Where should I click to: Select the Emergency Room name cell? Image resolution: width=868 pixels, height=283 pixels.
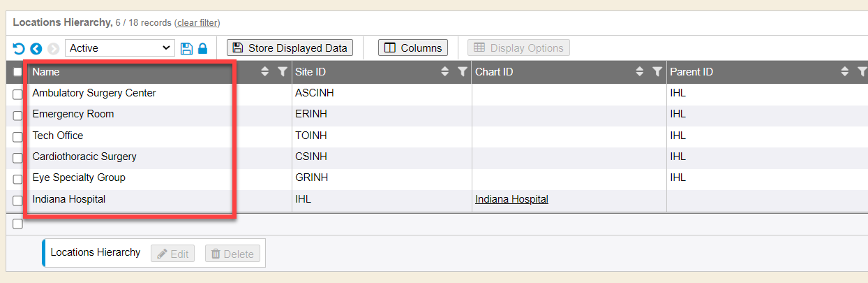tap(73, 114)
